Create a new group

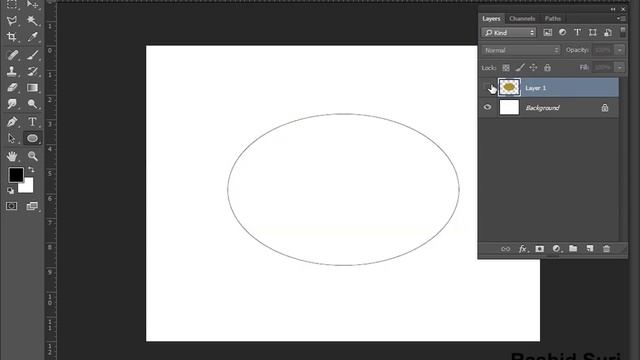pyautogui.click(x=573, y=249)
